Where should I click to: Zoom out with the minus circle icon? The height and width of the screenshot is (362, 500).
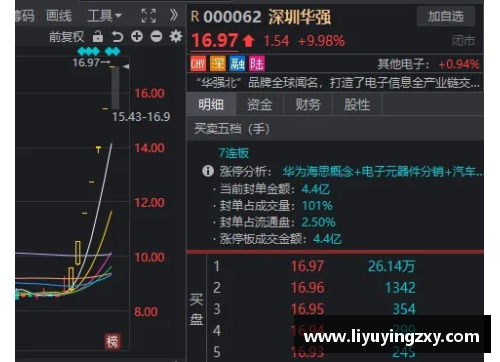[x=156, y=36]
